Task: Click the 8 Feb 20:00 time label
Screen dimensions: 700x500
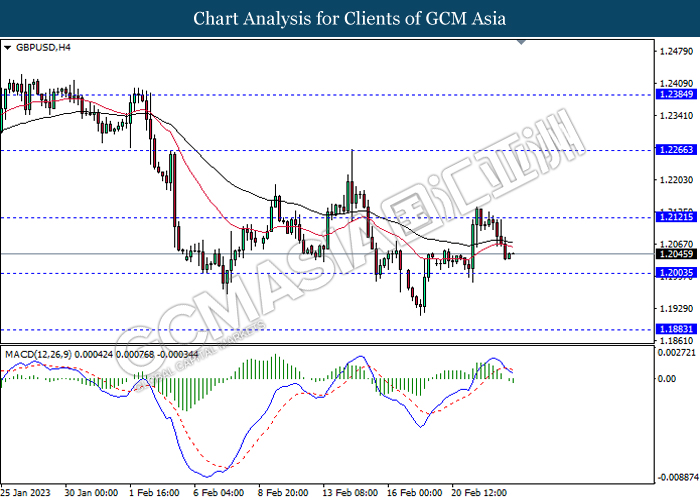Action: (x=283, y=492)
